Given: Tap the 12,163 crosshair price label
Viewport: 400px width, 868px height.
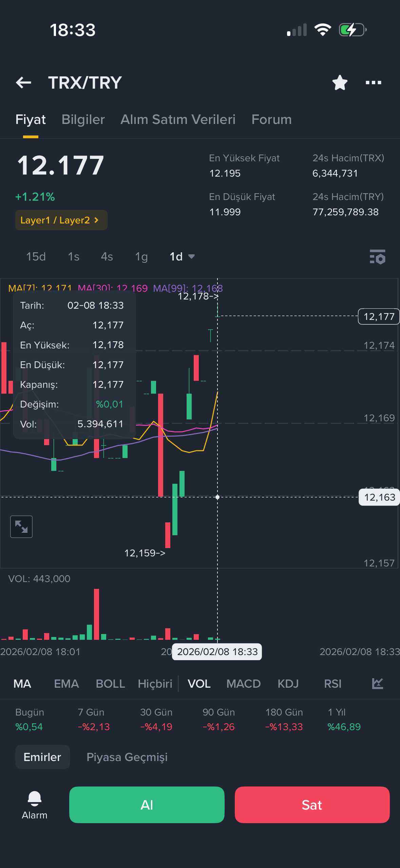Looking at the screenshot, I should pos(379,497).
